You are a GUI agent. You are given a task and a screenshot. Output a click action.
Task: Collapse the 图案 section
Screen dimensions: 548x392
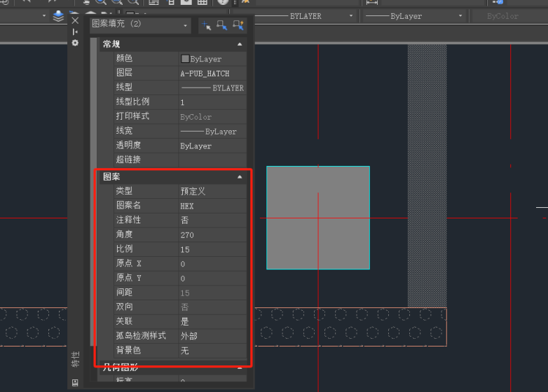pyautogui.click(x=240, y=177)
